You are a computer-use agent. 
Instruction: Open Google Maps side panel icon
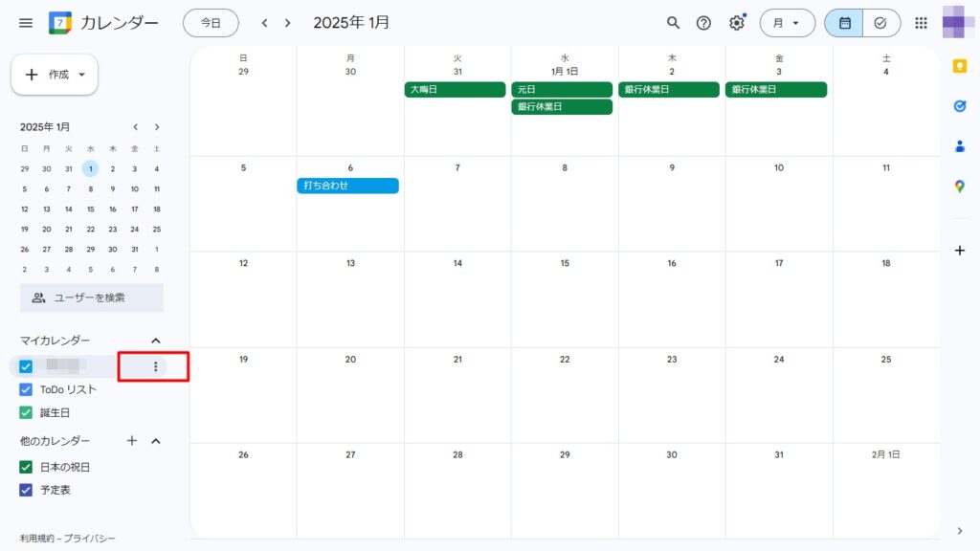point(960,187)
